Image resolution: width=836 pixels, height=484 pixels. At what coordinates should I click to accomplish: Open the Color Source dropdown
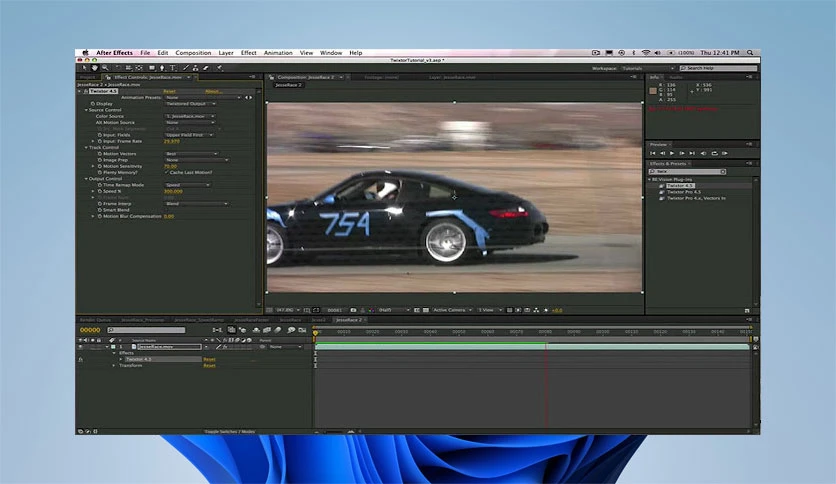click(190, 116)
